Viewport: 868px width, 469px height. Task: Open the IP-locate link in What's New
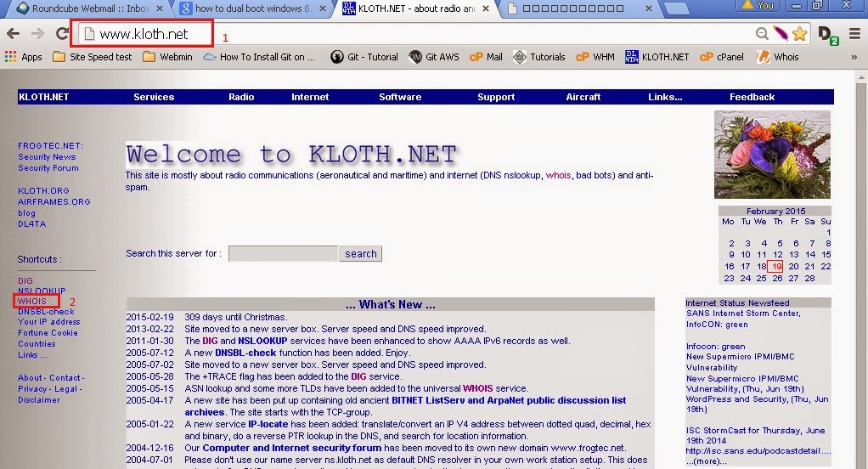(x=268, y=424)
